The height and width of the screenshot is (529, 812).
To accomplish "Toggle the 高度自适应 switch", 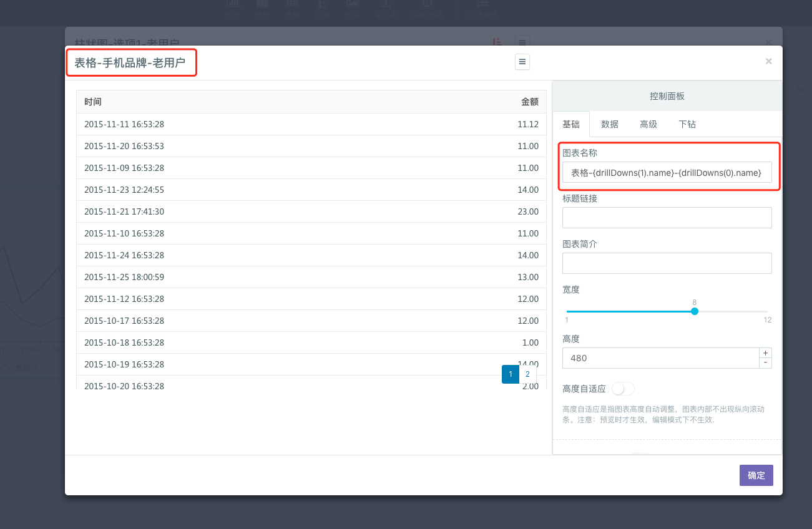I will [623, 389].
